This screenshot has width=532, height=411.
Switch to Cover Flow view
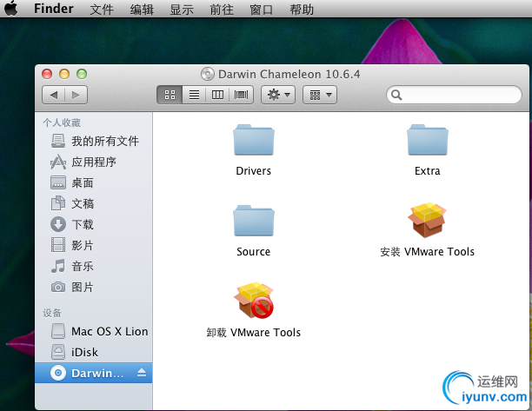coord(242,95)
